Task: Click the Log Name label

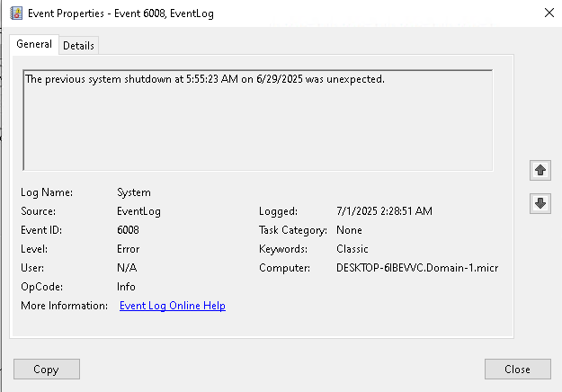Action: click(47, 192)
